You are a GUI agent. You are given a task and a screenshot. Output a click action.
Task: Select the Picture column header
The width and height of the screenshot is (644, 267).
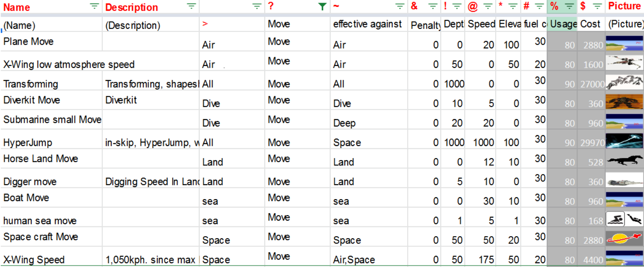pyautogui.click(x=624, y=6)
